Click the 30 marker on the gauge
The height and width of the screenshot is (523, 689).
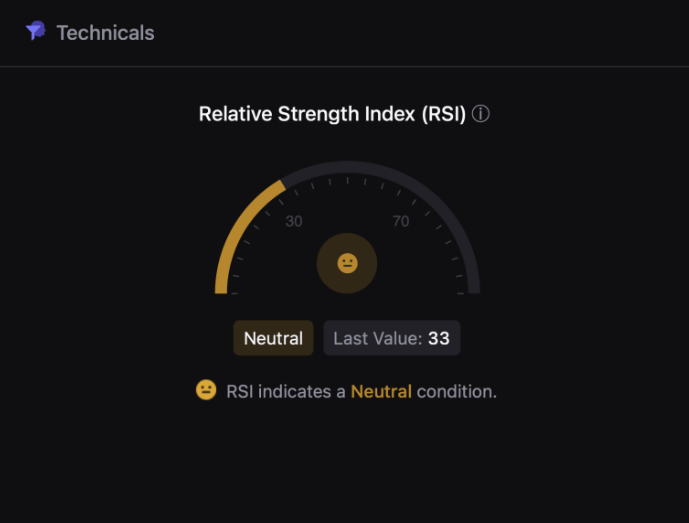(294, 221)
